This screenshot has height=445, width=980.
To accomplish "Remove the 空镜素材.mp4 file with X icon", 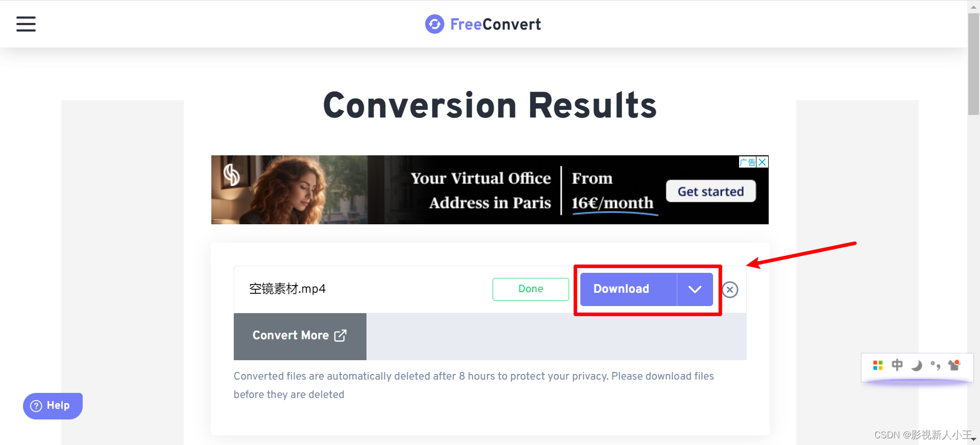I will pos(730,290).
